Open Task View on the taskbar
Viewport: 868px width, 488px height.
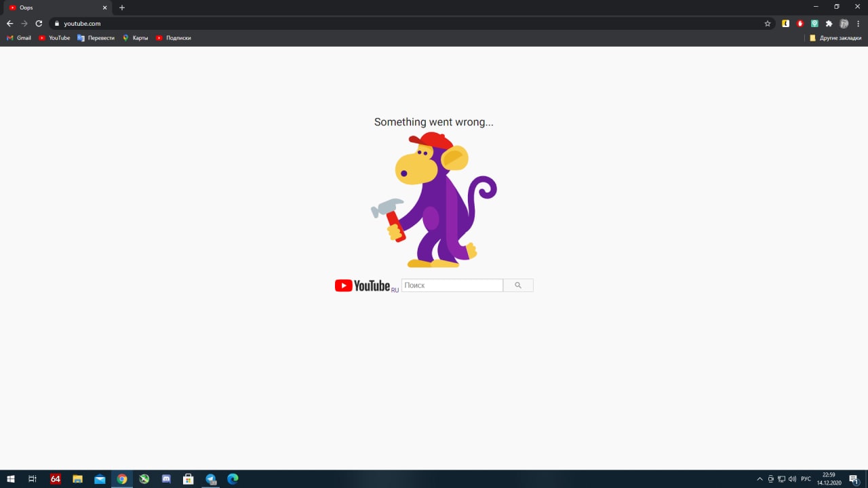(33, 479)
